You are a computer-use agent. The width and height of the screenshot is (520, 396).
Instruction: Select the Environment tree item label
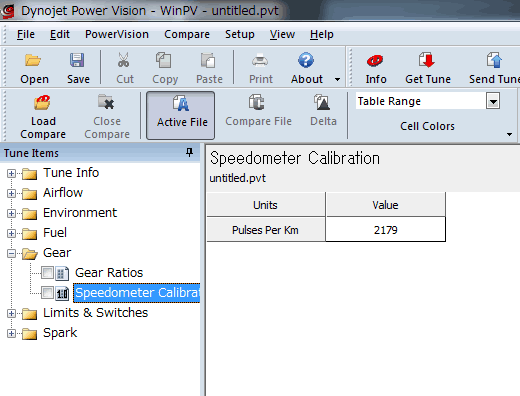coord(80,213)
